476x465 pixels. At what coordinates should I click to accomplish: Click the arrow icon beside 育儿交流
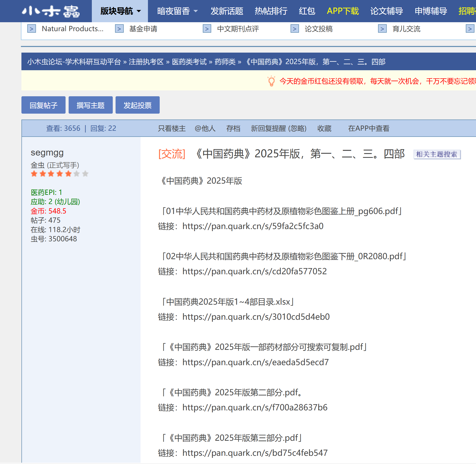point(382,29)
